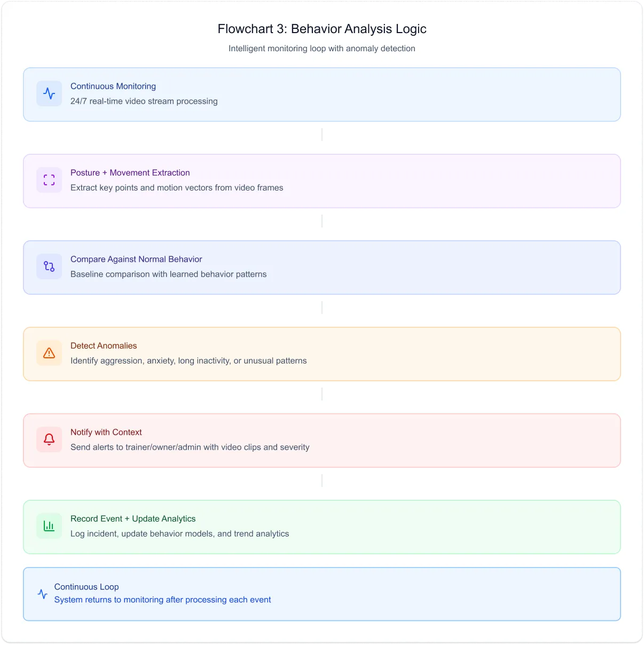
Task: Click the bell icon in Notify card
Action: pyautogui.click(x=49, y=439)
